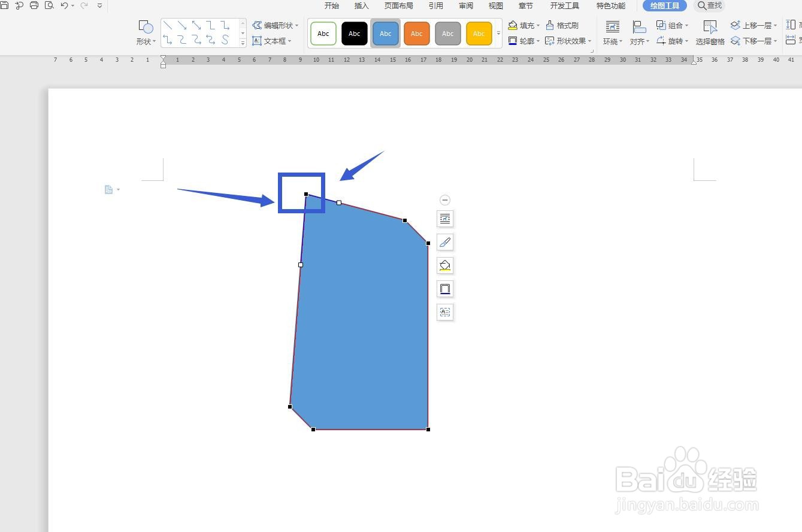Click 选择窗格 (Selection Pane) button
802x532 pixels.
click(x=710, y=33)
